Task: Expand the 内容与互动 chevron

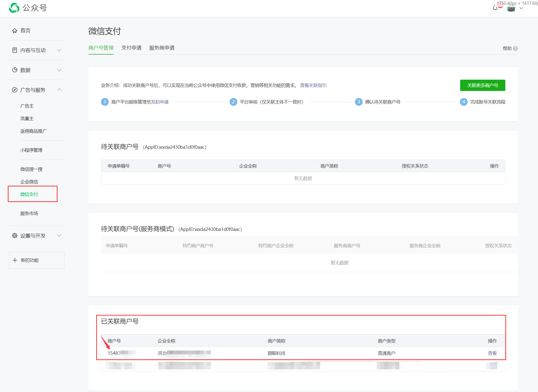Action: click(59, 50)
